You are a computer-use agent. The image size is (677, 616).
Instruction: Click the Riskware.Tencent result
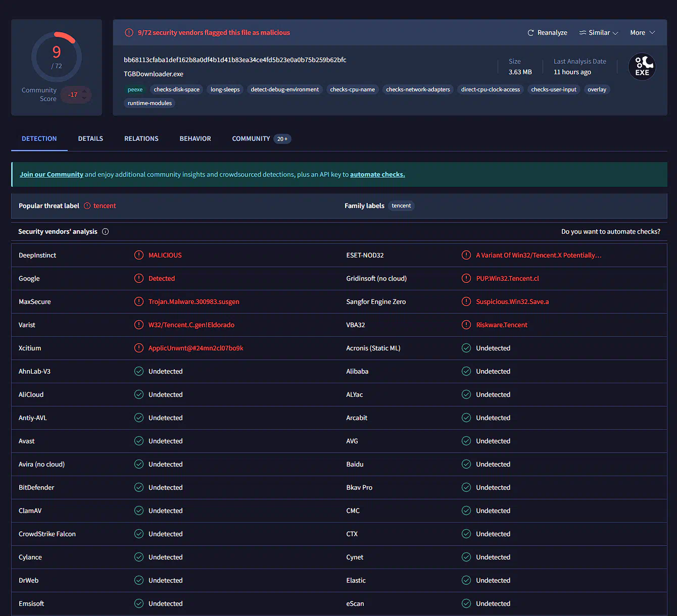[502, 325]
